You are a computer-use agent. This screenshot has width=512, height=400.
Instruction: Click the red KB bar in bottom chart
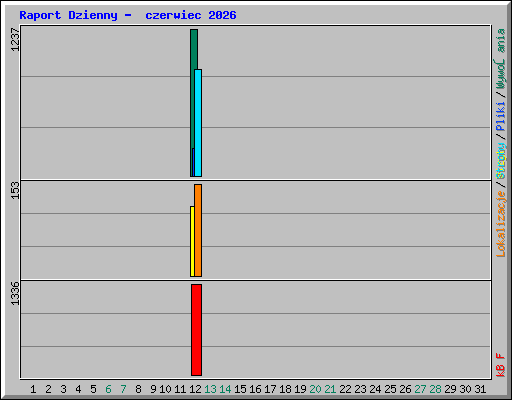click(x=196, y=330)
